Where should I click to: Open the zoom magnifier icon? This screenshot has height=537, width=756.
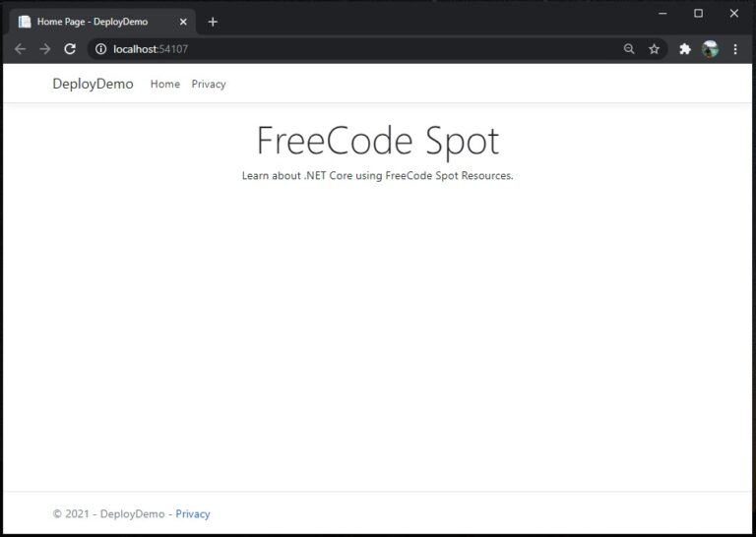click(629, 49)
